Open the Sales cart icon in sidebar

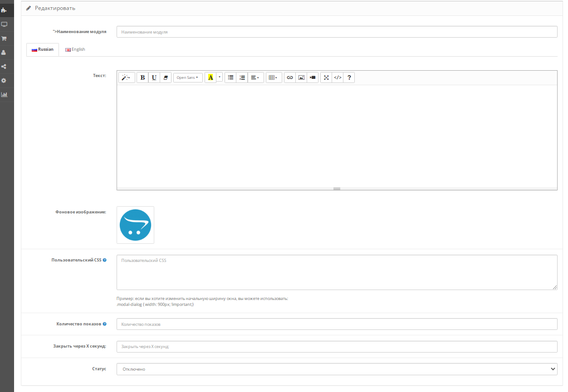(x=4, y=39)
